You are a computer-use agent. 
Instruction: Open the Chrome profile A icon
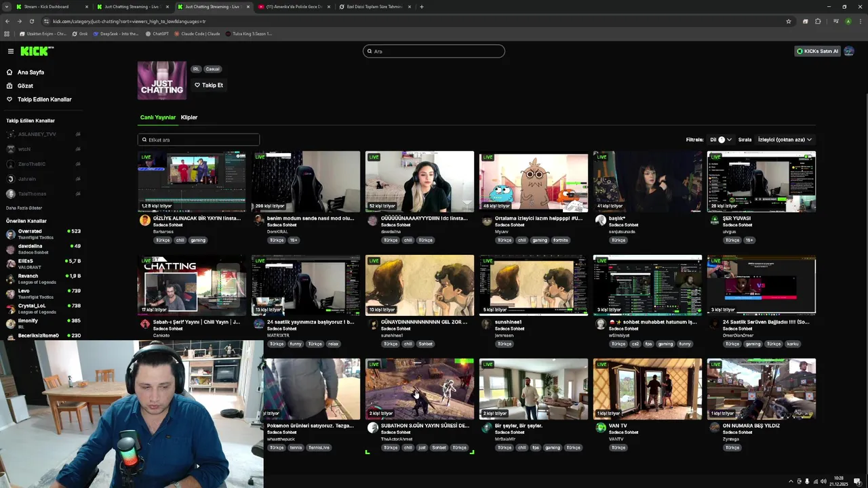pyautogui.click(x=848, y=21)
